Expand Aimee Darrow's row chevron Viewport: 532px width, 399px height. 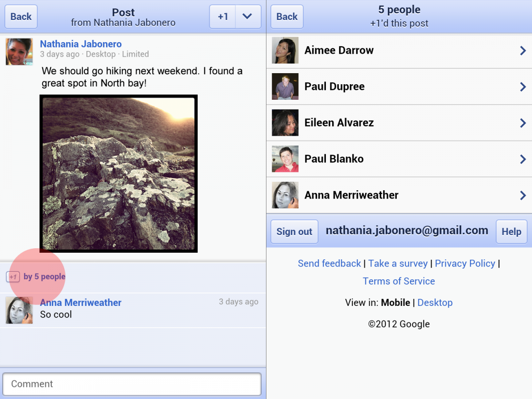point(523,51)
